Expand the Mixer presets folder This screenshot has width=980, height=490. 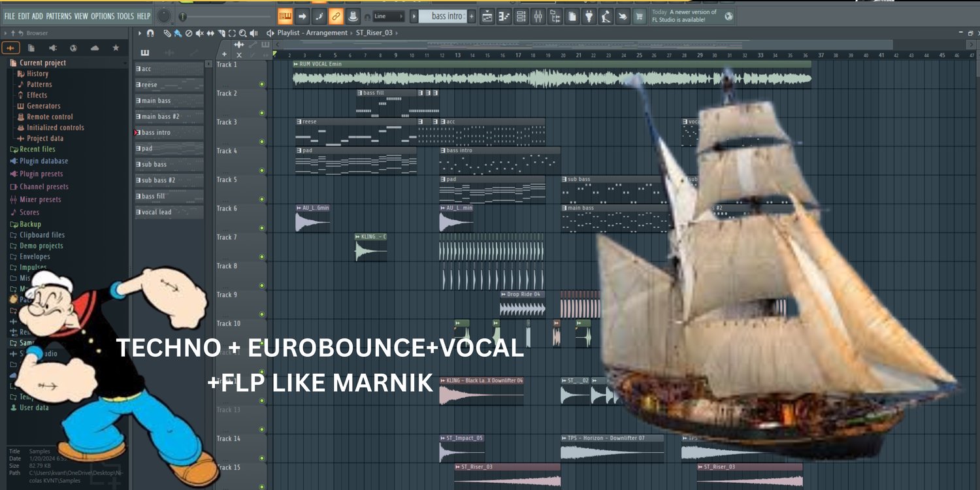pos(35,200)
